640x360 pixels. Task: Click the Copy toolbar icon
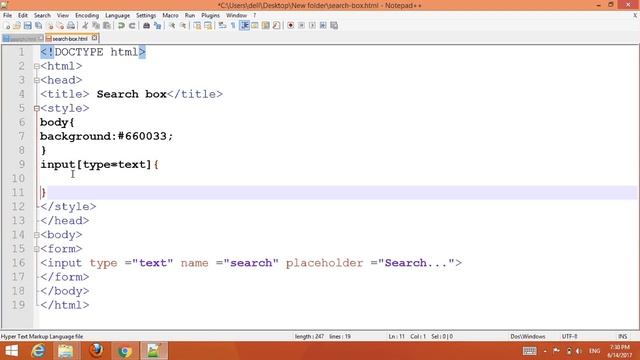(x=96, y=26)
